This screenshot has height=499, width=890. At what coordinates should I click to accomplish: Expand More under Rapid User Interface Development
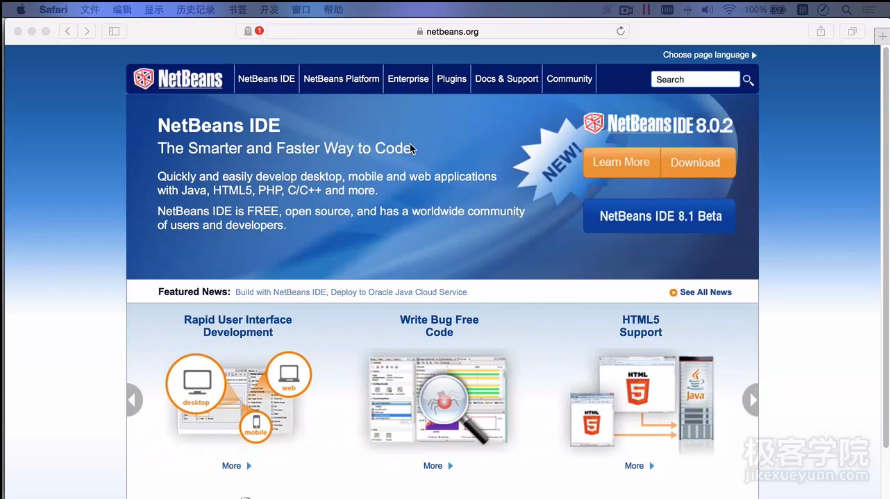tap(236, 466)
